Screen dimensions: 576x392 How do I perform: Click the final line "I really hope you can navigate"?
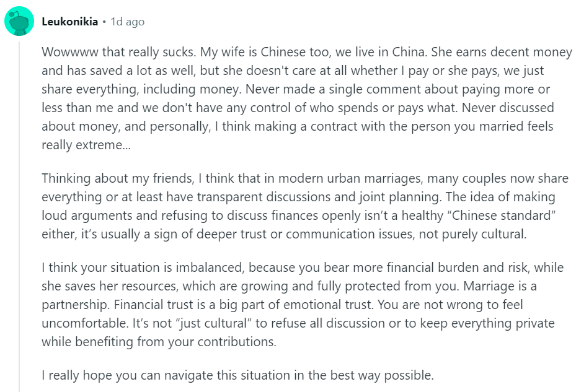click(237, 375)
